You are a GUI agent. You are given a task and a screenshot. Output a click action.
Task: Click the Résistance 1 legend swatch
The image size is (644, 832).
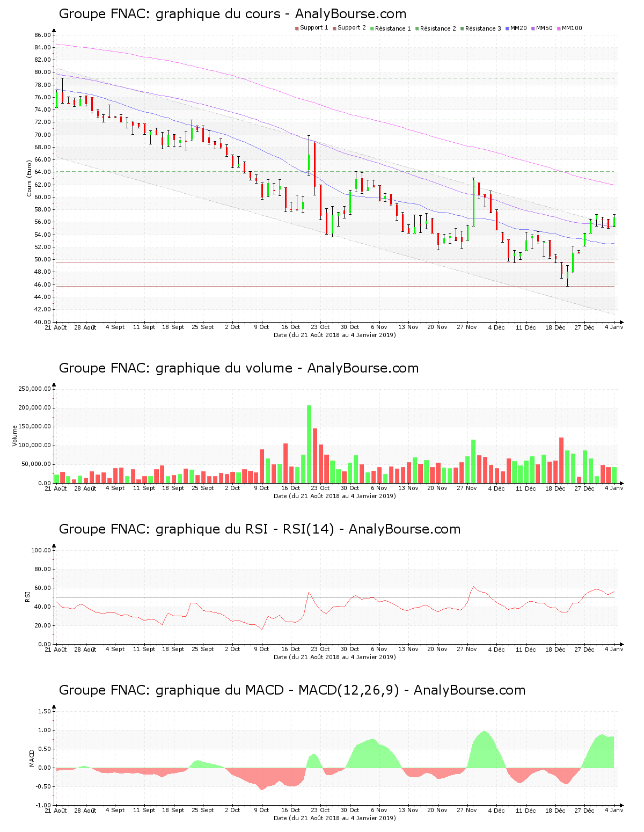(372, 28)
